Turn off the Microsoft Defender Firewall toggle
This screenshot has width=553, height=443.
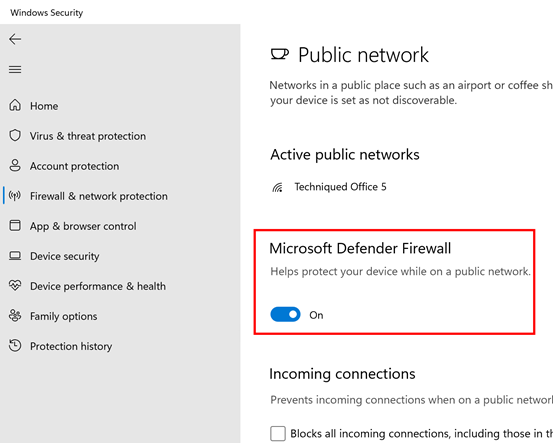click(x=285, y=314)
